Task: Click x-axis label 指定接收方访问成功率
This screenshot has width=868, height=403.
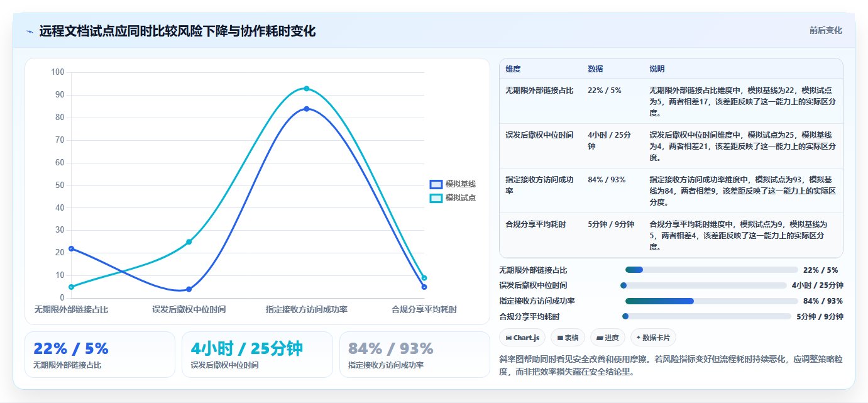Action: coord(307,309)
